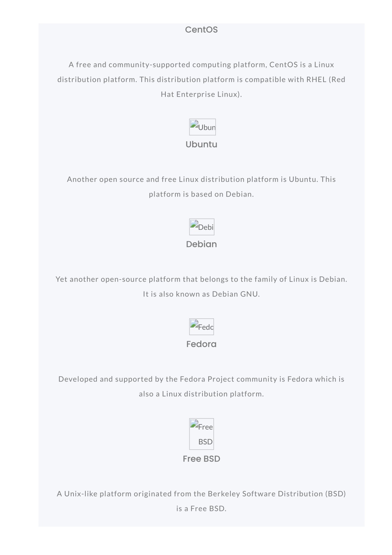Image resolution: width=392 pixels, height=555 pixels.
Task: Click the broken Free BSD logo image
Action: [x=201, y=434]
